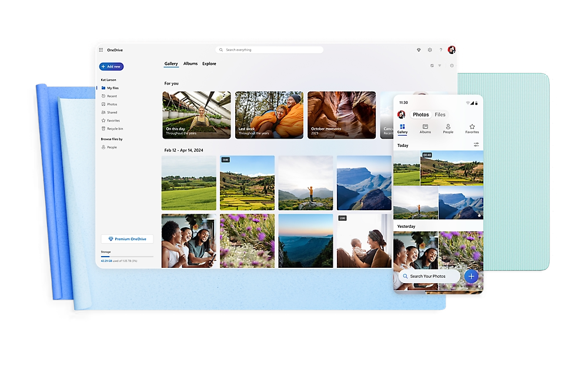Open the app launcher grid icon
This screenshot has height=370, width=588.
101,51
